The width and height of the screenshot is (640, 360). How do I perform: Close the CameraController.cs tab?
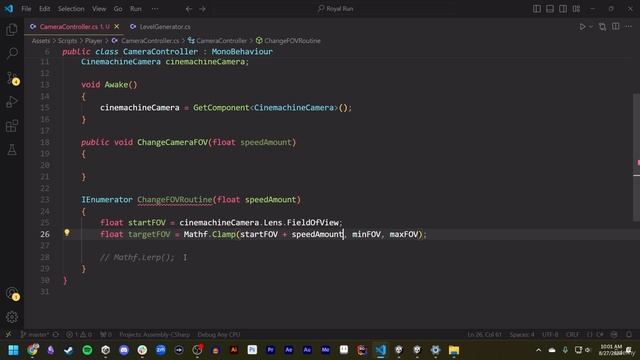(117, 27)
